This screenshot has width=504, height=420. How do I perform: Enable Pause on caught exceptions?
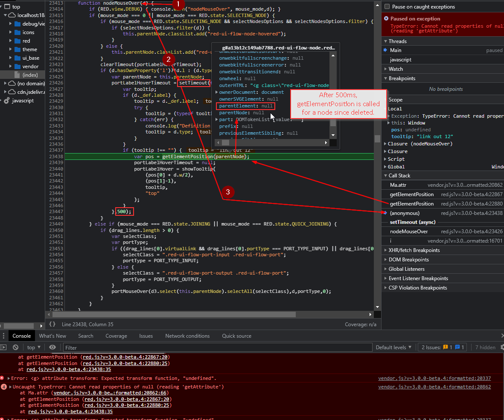387,7
